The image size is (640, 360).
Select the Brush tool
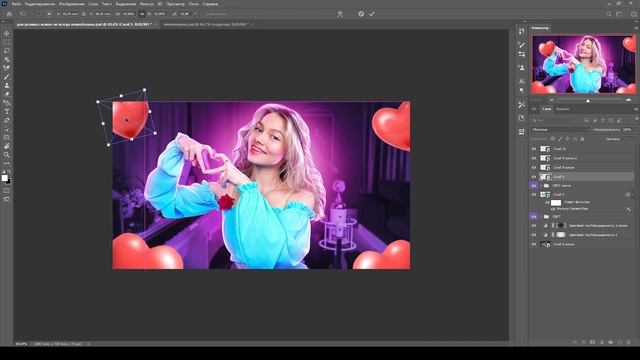tap(7, 77)
